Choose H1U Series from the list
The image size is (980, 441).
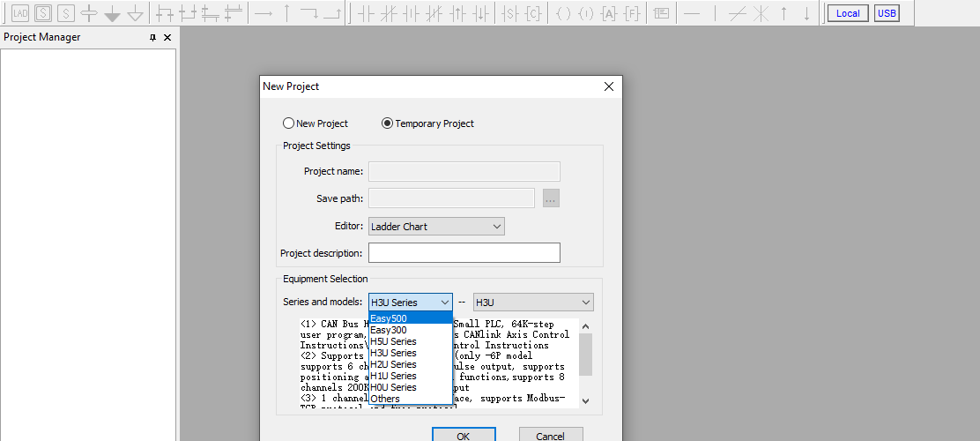click(x=411, y=376)
